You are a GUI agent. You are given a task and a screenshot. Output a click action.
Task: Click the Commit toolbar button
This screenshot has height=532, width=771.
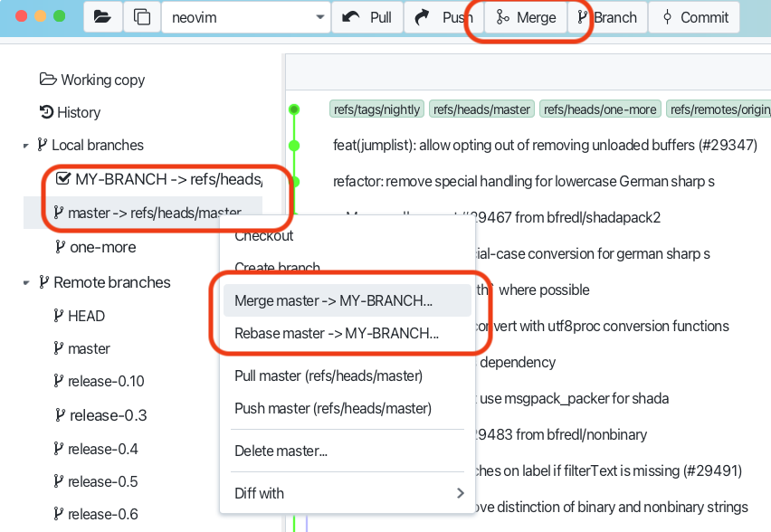click(x=694, y=18)
